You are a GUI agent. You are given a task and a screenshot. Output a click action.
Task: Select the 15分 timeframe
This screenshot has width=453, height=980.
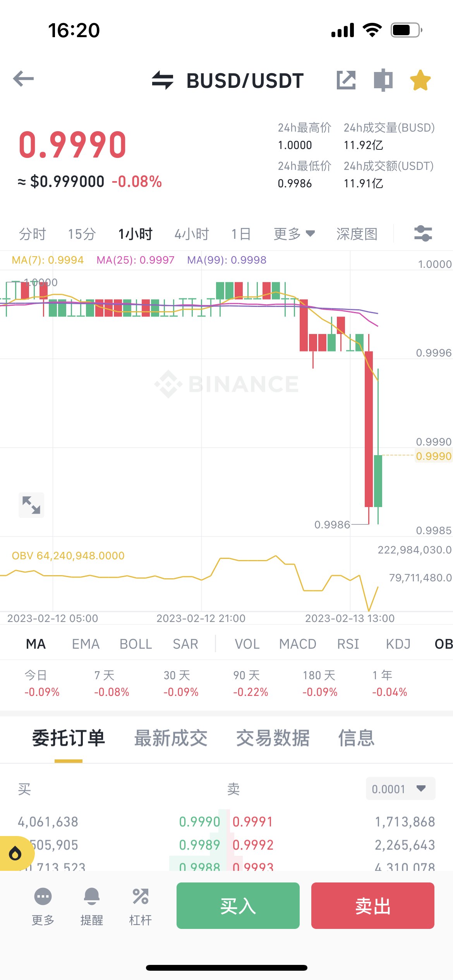coord(82,234)
